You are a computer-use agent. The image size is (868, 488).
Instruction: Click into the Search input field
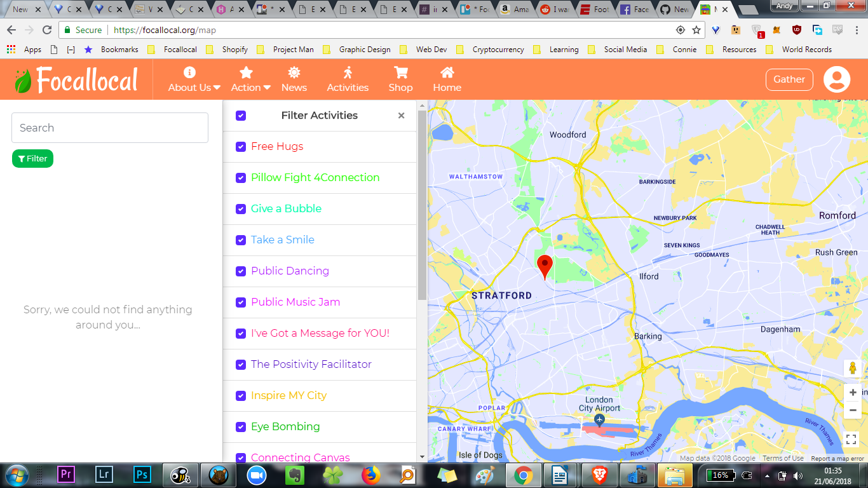(x=110, y=128)
